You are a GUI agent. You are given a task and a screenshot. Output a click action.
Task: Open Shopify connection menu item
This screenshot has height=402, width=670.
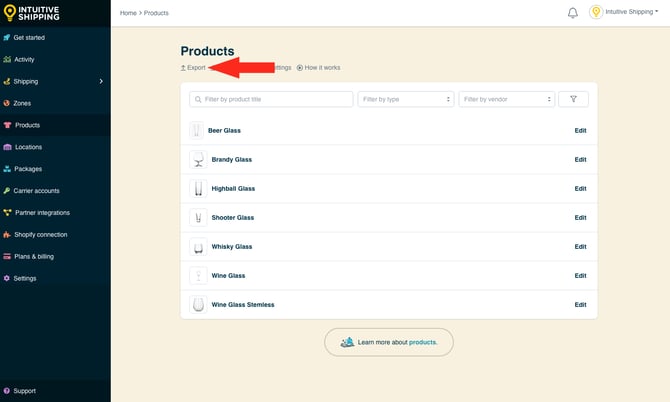coord(41,235)
